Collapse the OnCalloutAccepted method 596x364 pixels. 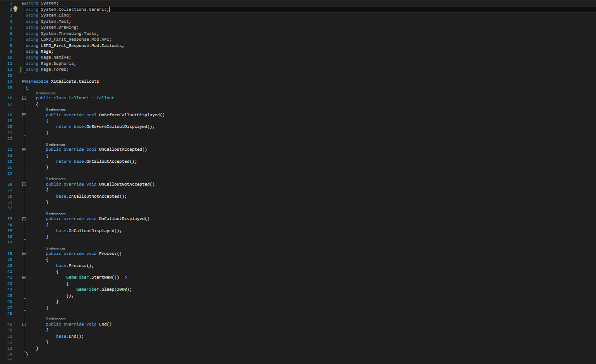coord(24,149)
